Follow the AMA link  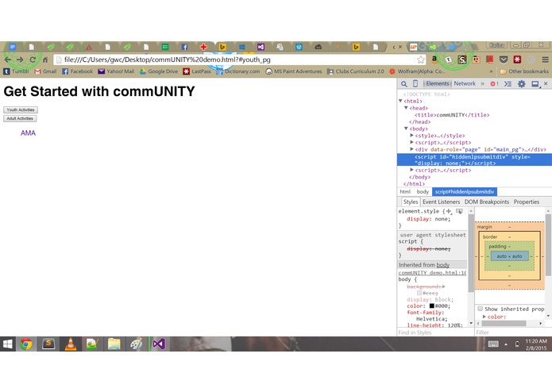[28, 133]
